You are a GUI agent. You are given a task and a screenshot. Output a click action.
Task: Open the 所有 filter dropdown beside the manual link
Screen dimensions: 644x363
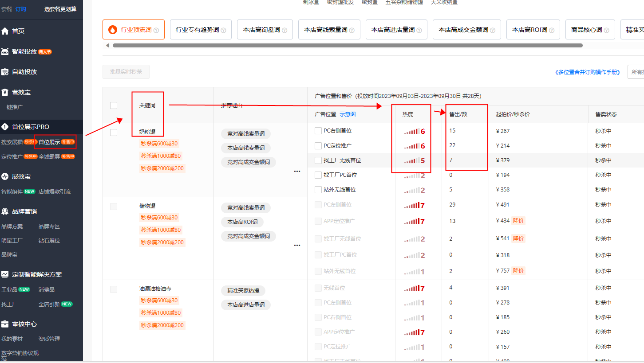click(636, 72)
